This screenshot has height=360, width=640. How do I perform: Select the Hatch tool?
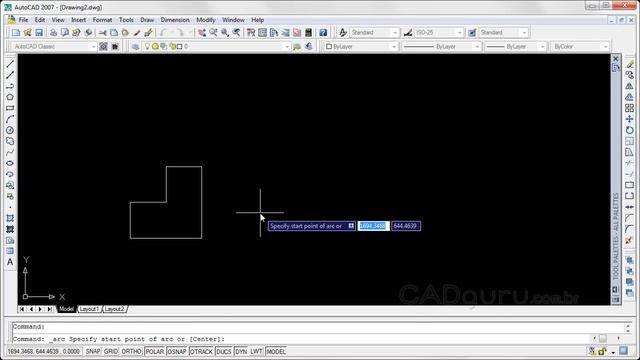[10, 218]
